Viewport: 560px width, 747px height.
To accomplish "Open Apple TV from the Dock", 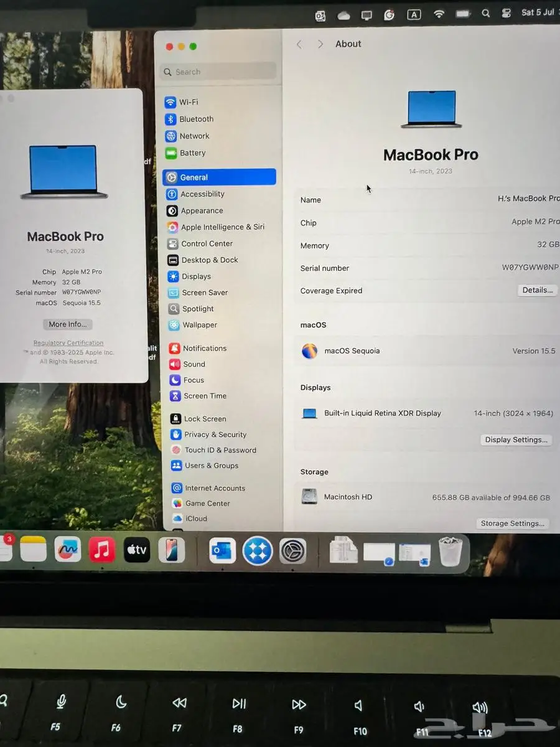I will [137, 550].
